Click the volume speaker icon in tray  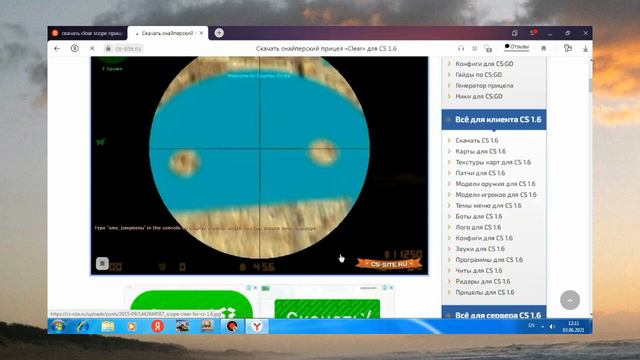(552, 327)
